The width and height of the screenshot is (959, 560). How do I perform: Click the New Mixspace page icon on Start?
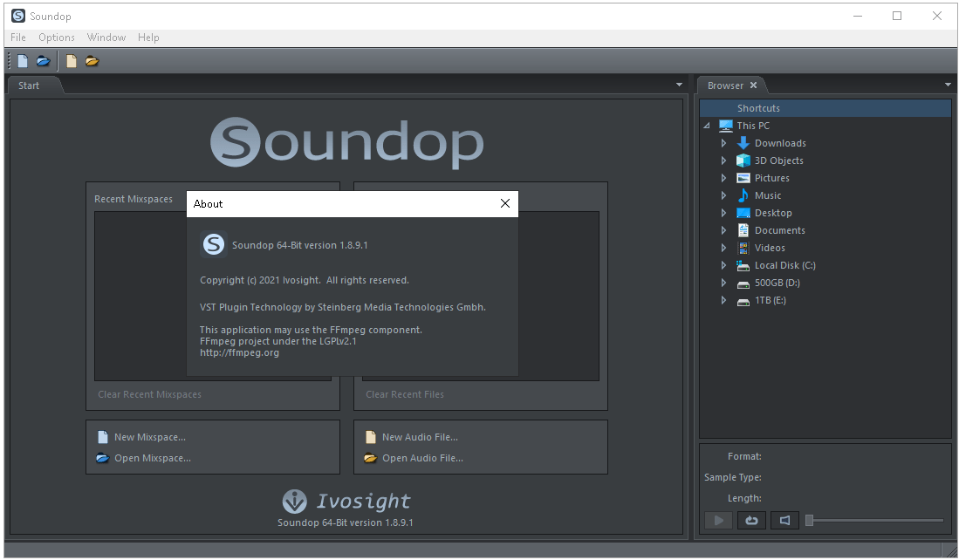point(103,437)
